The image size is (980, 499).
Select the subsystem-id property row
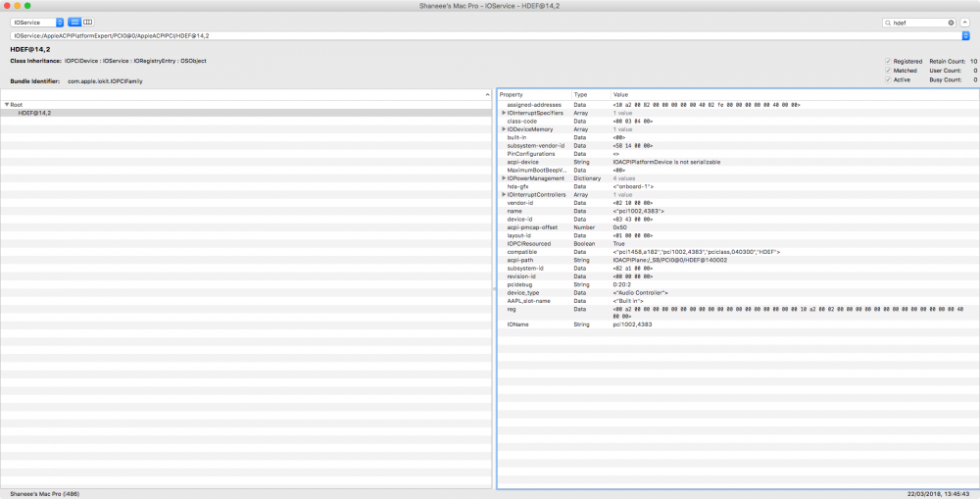point(738,268)
